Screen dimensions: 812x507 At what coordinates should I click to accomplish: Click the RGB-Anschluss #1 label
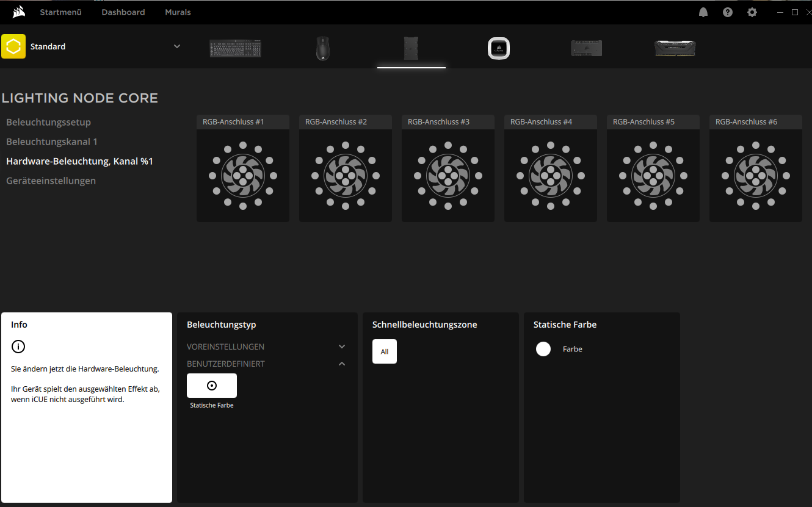(233, 122)
